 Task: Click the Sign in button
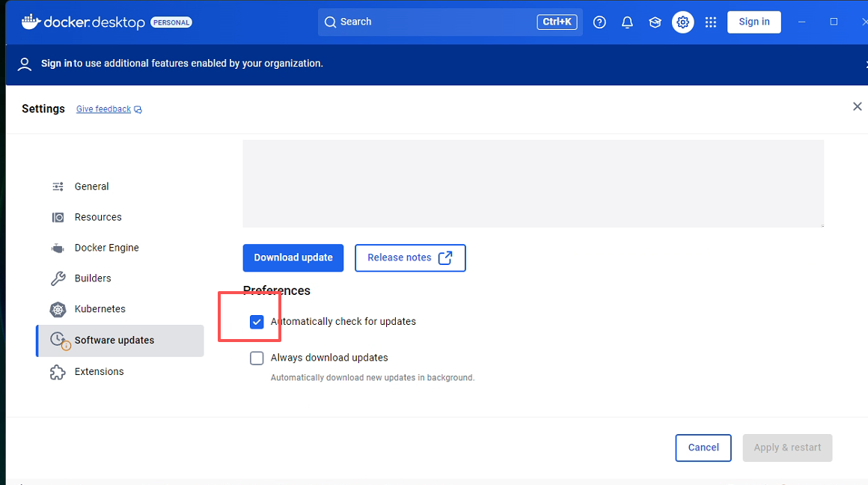coord(754,22)
